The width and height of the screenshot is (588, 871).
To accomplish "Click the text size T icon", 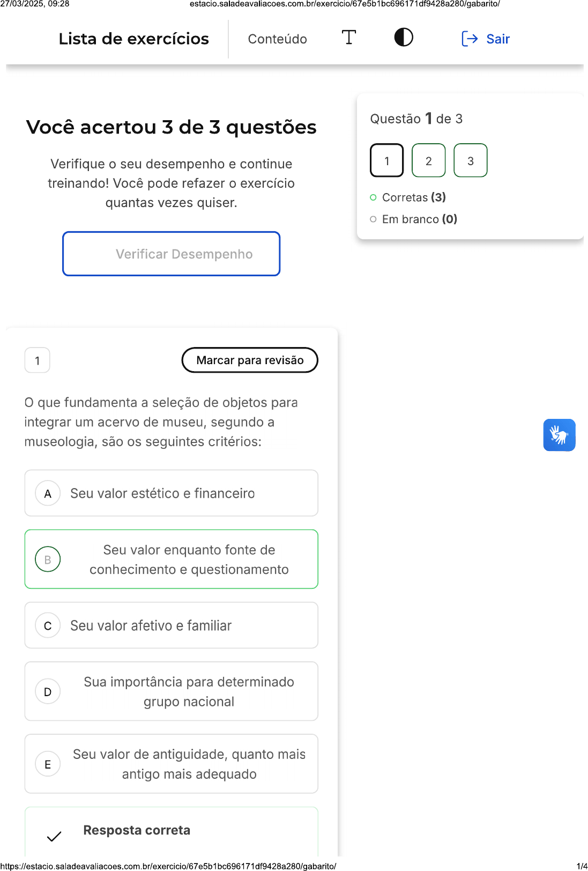I will point(349,38).
